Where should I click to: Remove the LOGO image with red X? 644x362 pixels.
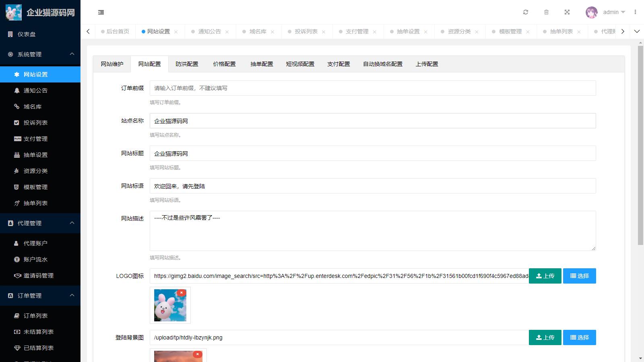[182, 293]
